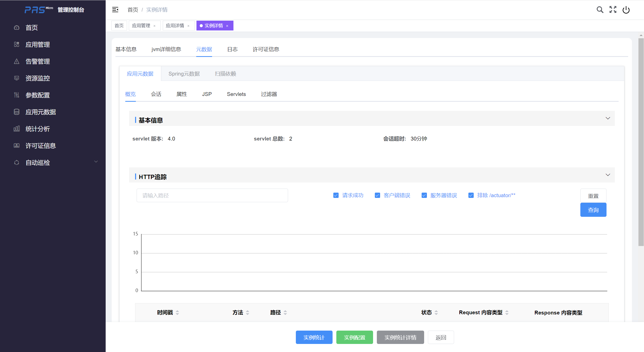Collapse the HTTP追踪 section chevron
The height and width of the screenshot is (352, 644).
(x=608, y=175)
